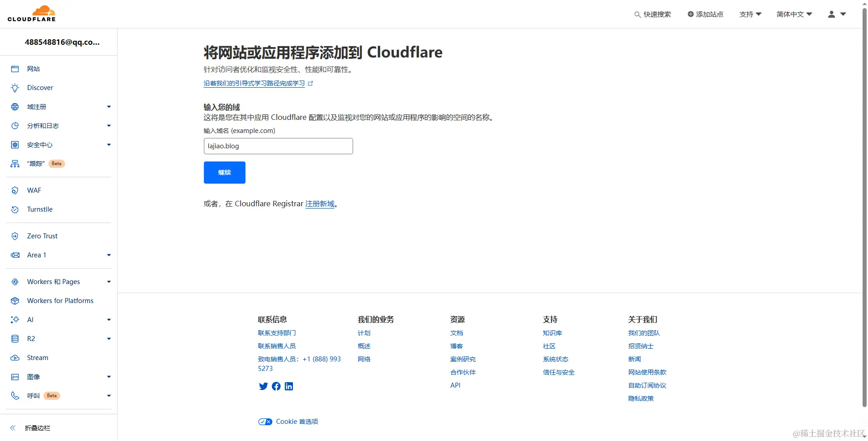The image size is (868, 441).
Task: Open the 简体中文 language dropdown
Action: (794, 14)
